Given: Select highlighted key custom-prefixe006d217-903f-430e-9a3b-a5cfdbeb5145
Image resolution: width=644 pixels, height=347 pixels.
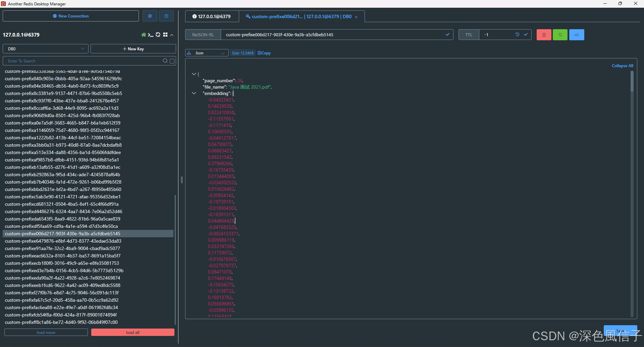Looking at the screenshot, I should (x=88, y=234).
